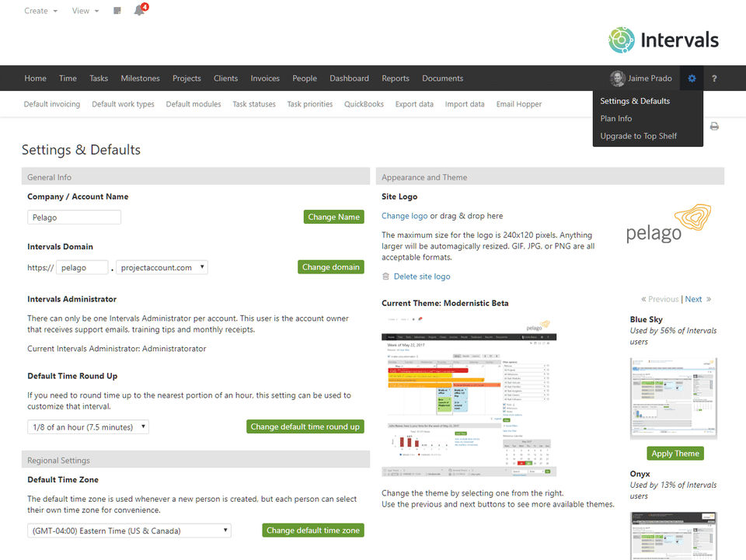
Task: Open Default modules sub-tab
Action: click(x=193, y=104)
